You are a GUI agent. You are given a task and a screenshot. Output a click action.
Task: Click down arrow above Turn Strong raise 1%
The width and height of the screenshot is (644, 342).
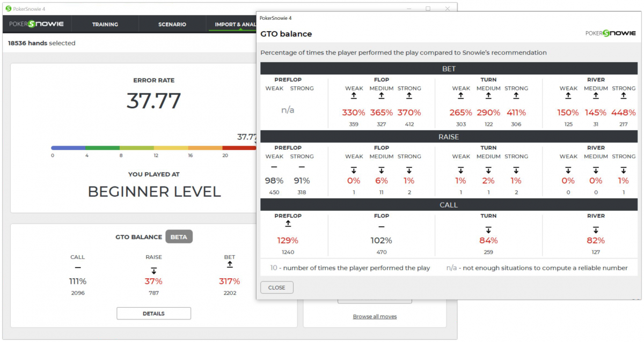tap(516, 169)
